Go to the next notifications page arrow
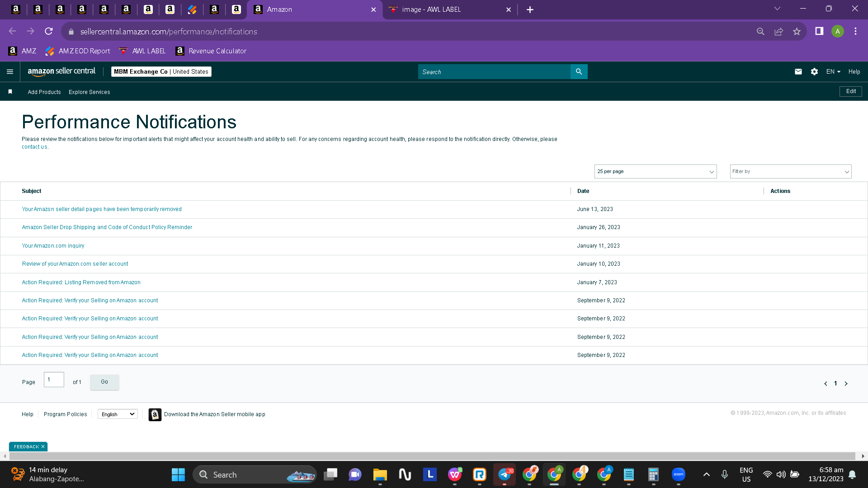Screen dimensions: 868x488 pyautogui.click(x=846, y=384)
